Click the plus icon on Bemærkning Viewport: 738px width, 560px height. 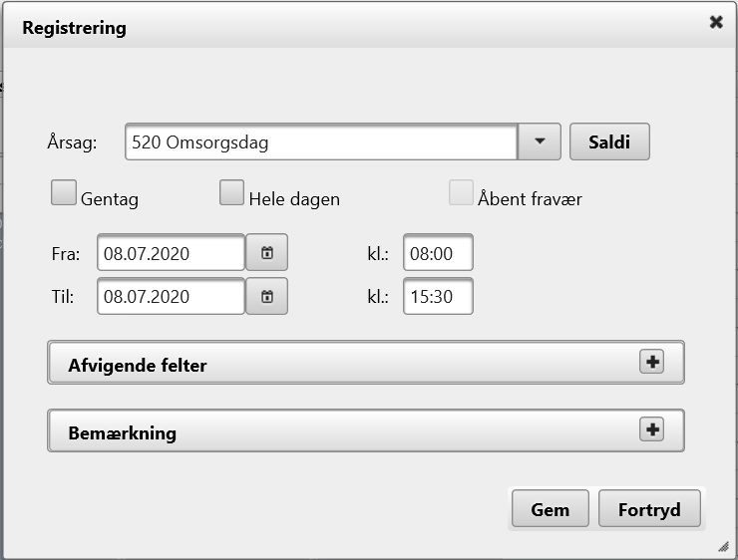[651, 429]
